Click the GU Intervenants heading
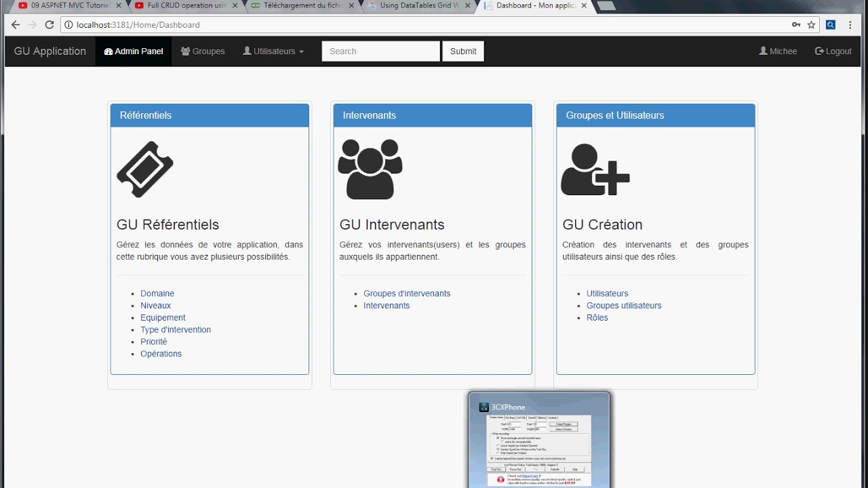 click(x=392, y=224)
